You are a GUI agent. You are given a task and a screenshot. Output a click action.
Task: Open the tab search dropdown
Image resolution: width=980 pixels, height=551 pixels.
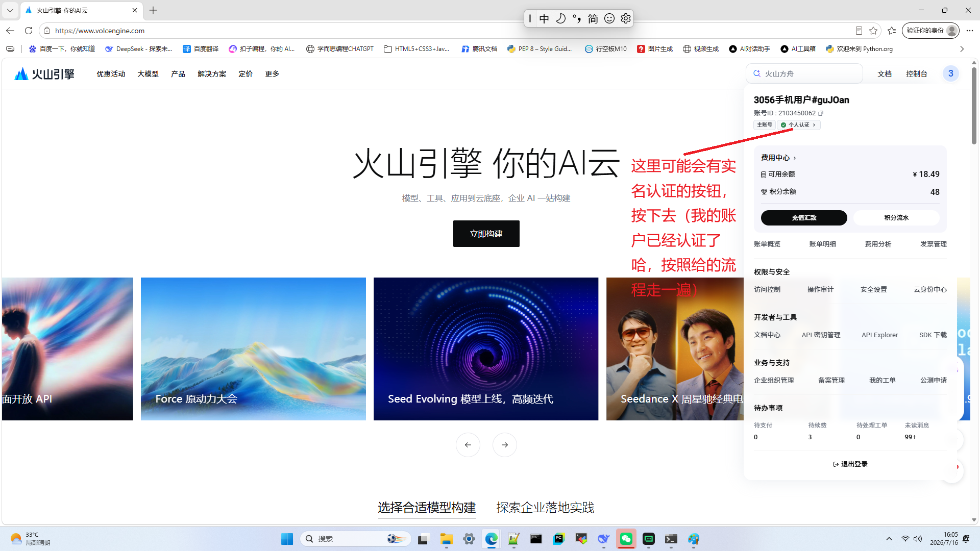[x=10, y=10]
